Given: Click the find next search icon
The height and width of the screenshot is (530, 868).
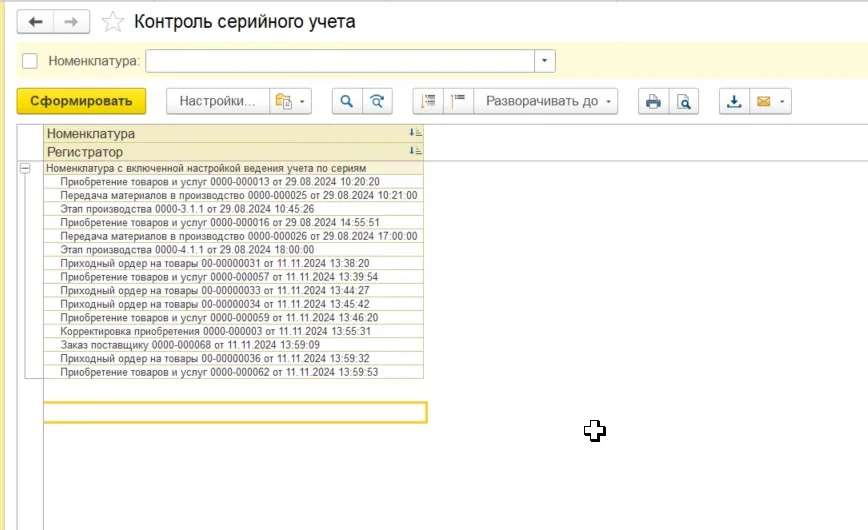Looking at the screenshot, I should tap(378, 101).
